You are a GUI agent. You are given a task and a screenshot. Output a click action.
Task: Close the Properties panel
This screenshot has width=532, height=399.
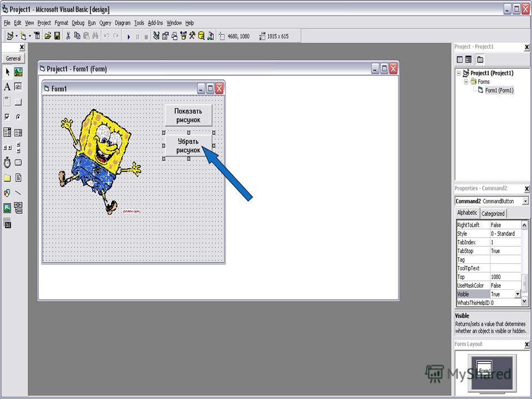point(526,188)
